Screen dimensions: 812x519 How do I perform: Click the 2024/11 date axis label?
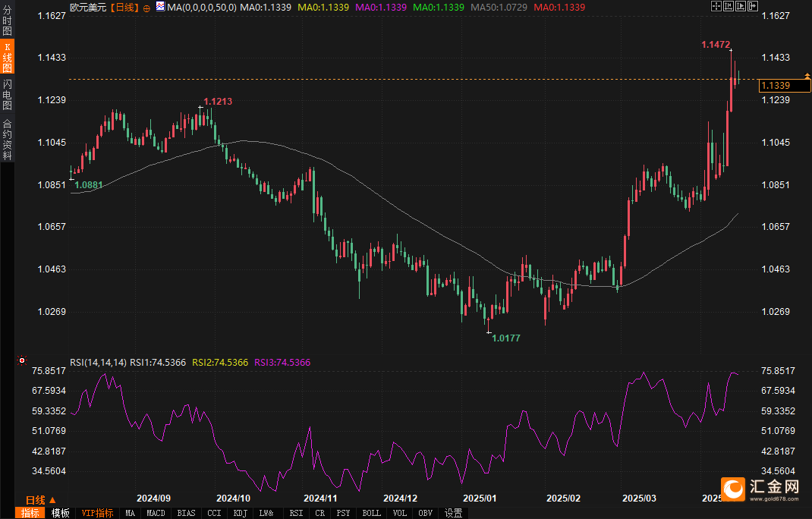click(x=320, y=499)
